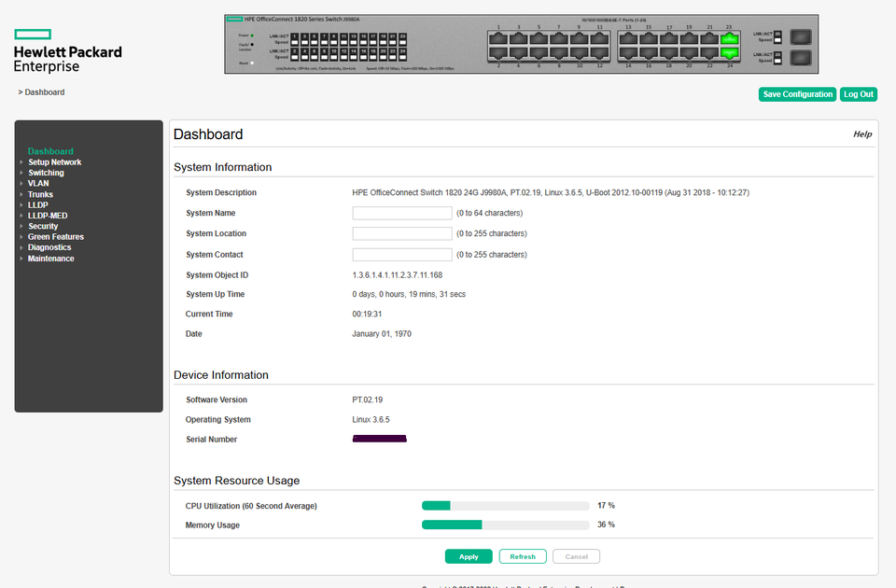Viewport: 896px width, 588px height.
Task: Click the Memory Usage progress bar
Action: pos(505,525)
